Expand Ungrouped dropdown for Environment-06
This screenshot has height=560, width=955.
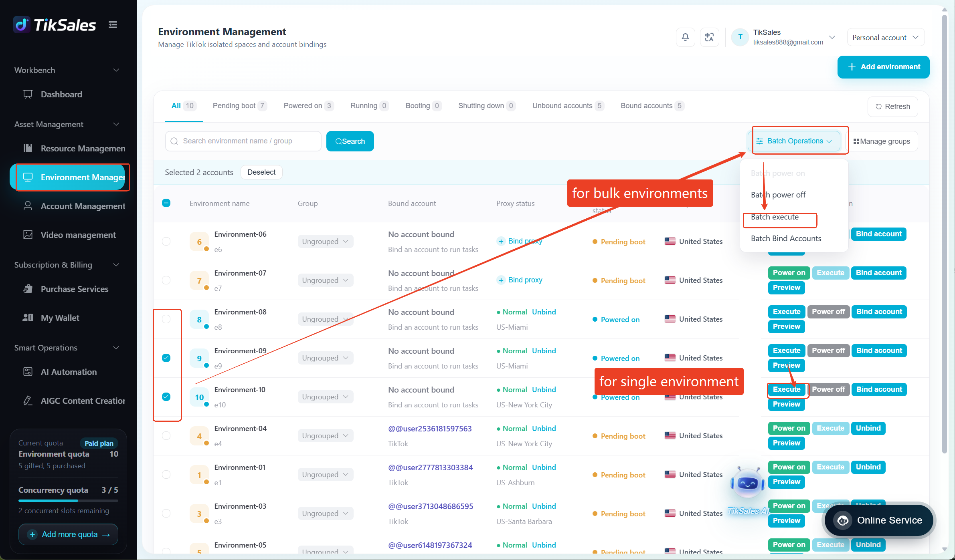pyautogui.click(x=325, y=242)
